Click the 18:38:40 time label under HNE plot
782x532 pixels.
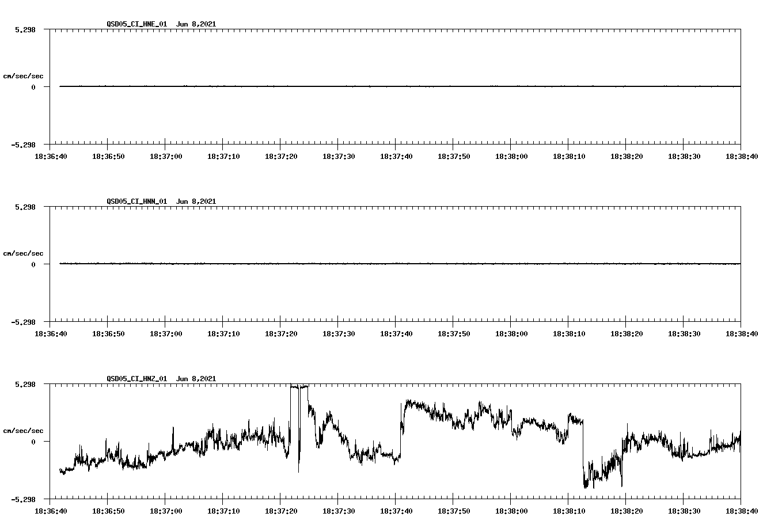pyautogui.click(x=742, y=156)
